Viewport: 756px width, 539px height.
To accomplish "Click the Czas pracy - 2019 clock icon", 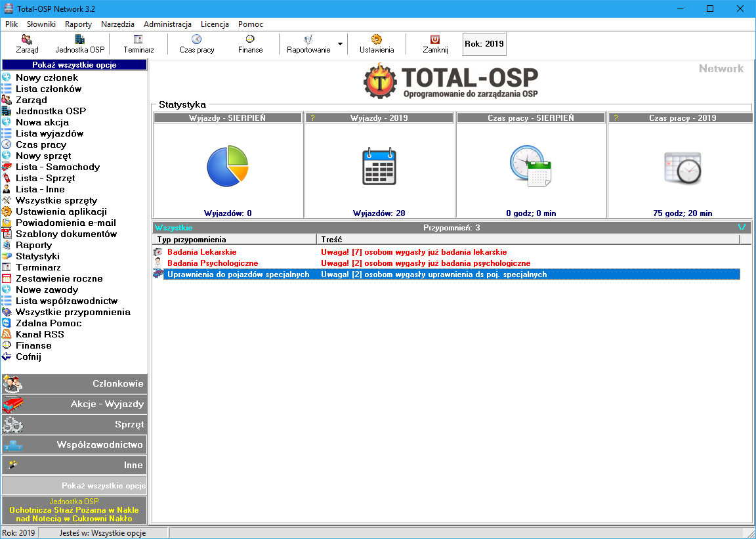I will (x=682, y=167).
